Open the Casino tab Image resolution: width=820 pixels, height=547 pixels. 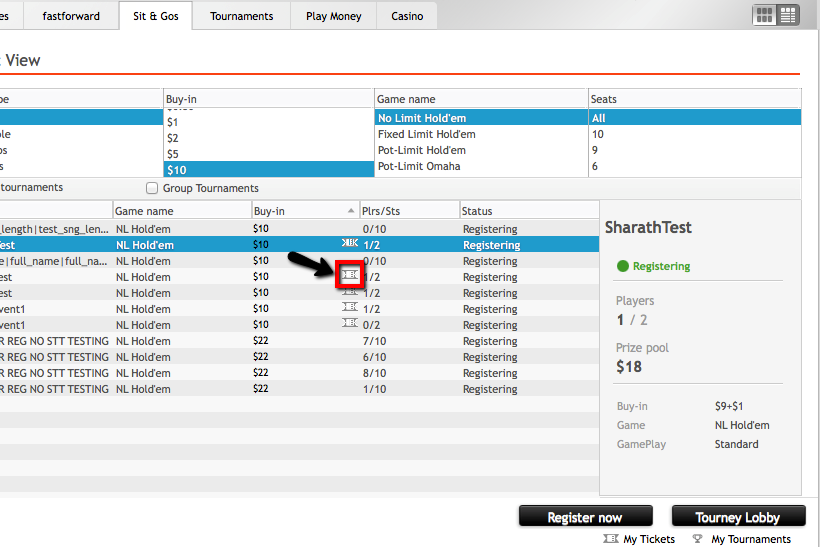407,16
